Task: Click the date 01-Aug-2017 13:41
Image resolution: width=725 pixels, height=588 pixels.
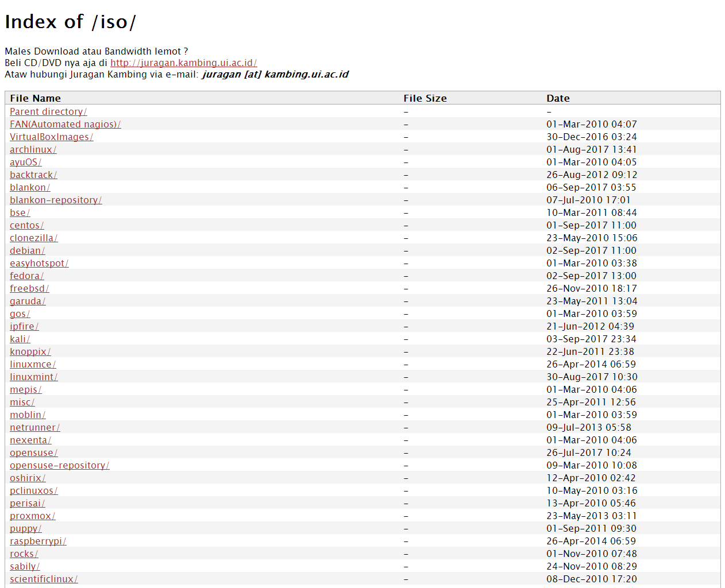Action: (591, 149)
